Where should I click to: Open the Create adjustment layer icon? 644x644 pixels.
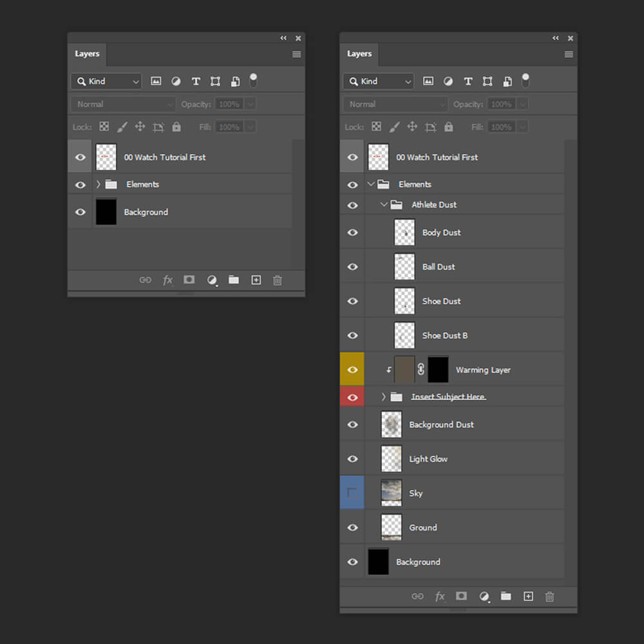(x=484, y=596)
